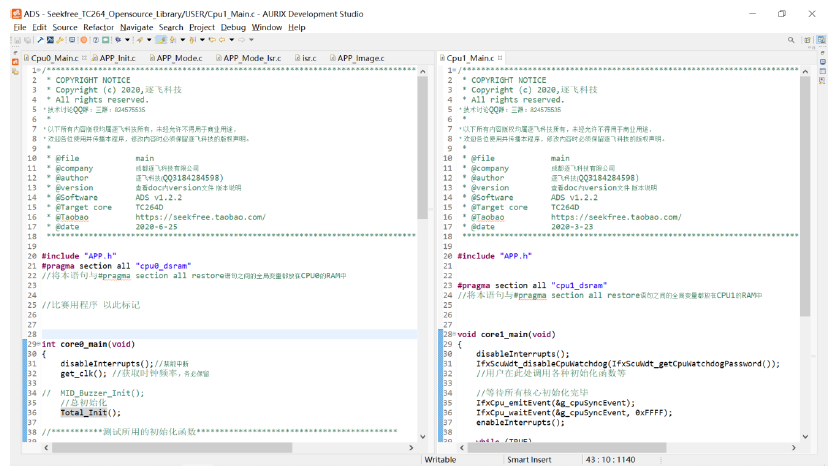Click the dark blue image icon next to hammer
Screen dimensions: 832x468
click(50, 40)
